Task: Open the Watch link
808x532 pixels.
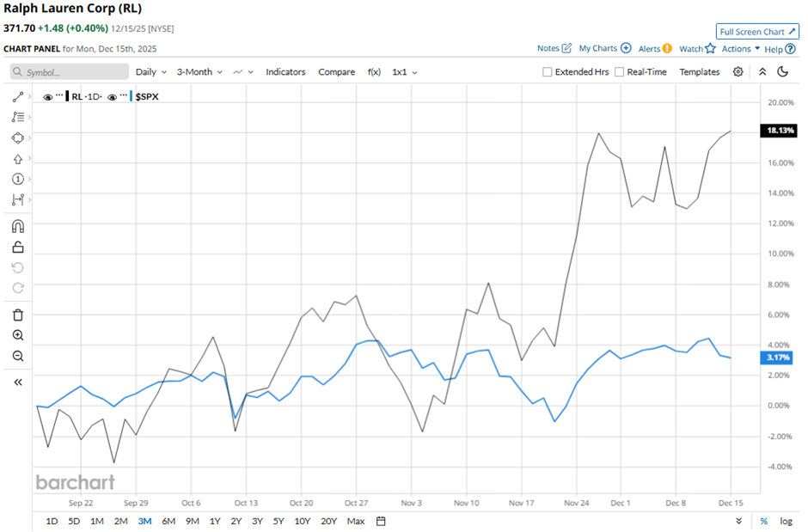Action: (690, 48)
